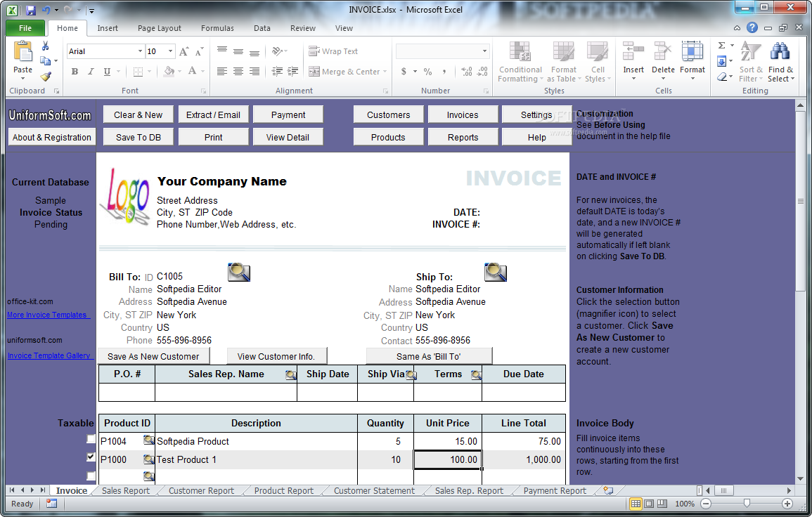The image size is (812, 517).
Task: Toggle Underline formatting
Action: [107, 72]
